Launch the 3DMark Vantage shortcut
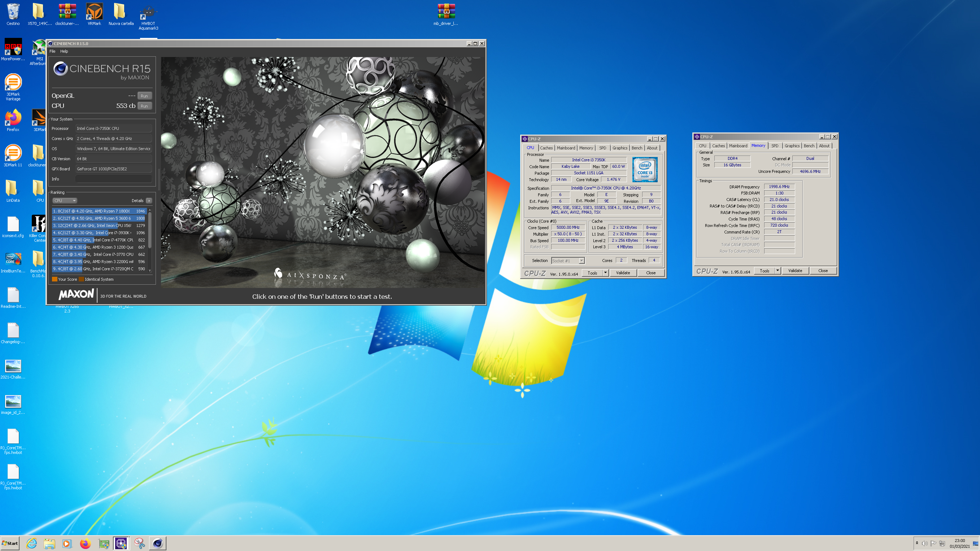 click(x=13, y=87)
